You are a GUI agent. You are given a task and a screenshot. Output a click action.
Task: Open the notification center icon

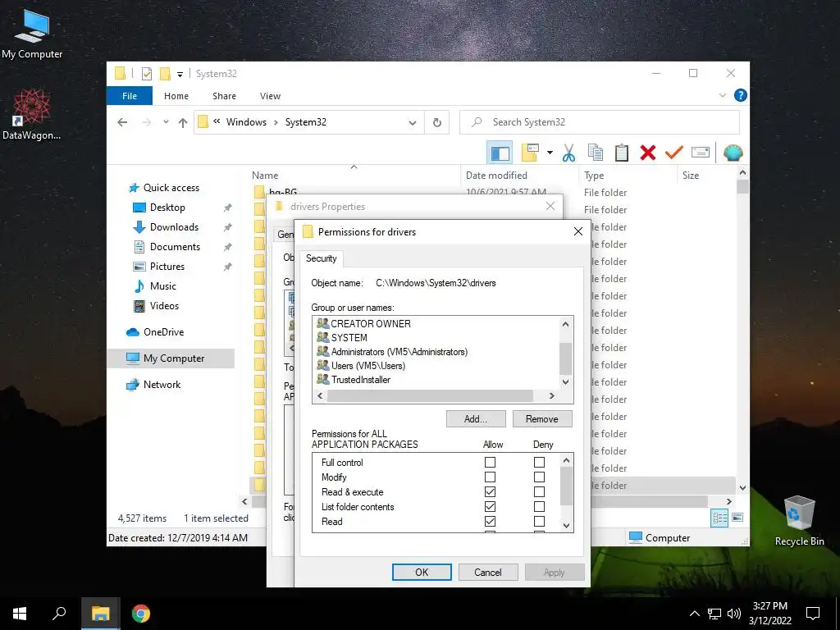(x=813, y=614)
